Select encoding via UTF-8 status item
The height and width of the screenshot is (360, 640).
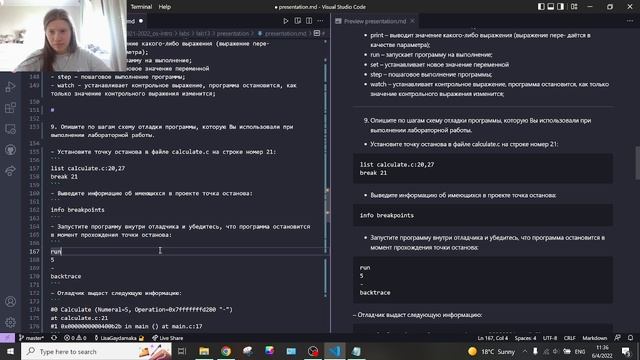(x=550, y=338)
